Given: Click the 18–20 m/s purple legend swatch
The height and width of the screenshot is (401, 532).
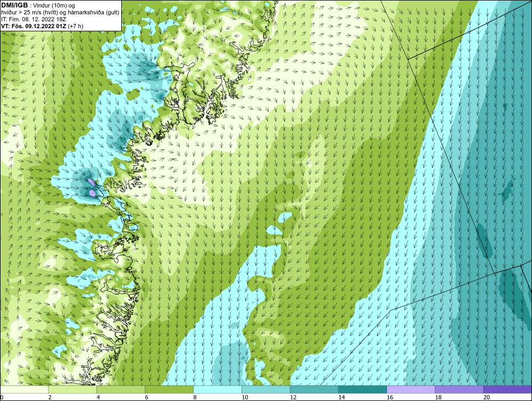Looking at the screenshot, I should [460, 389].
